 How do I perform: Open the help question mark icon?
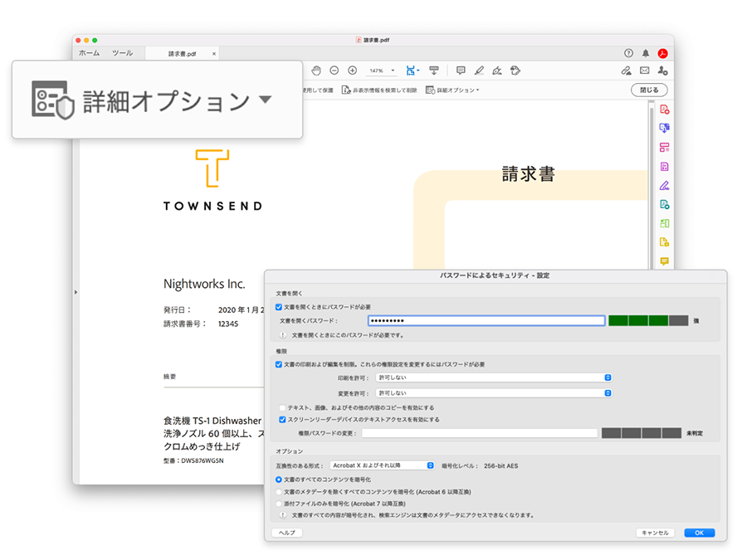(x=628, y=53)
